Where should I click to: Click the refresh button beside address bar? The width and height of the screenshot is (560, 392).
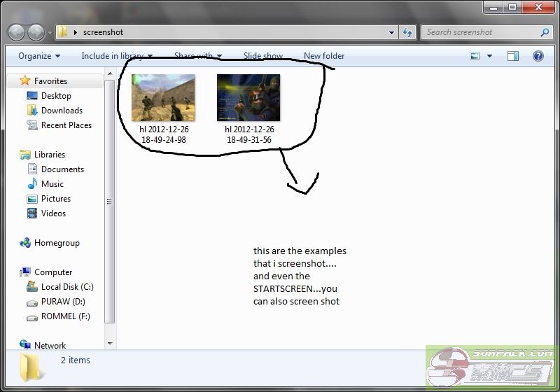[408, 32]
